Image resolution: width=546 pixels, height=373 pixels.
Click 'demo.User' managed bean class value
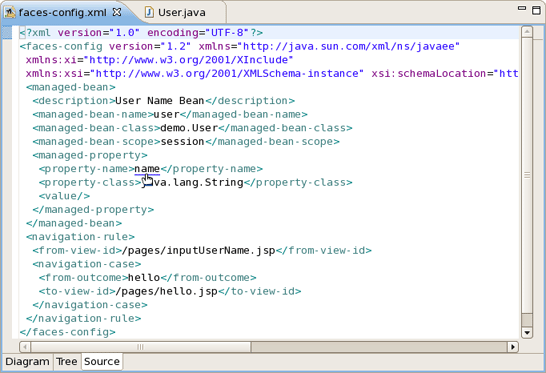point(189,128)
